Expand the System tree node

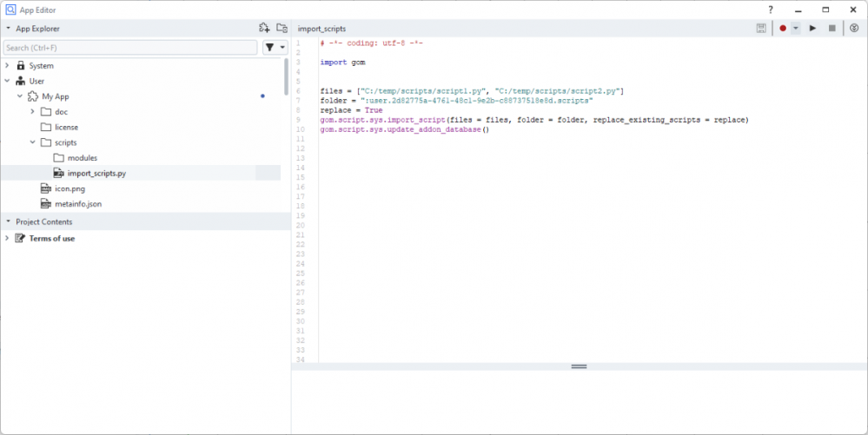click(8, 66)
